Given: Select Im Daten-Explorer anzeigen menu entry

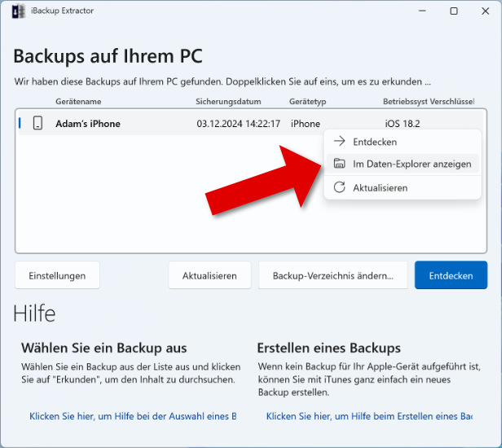Looking at the screenshot, I should click(x=403, y=164).
